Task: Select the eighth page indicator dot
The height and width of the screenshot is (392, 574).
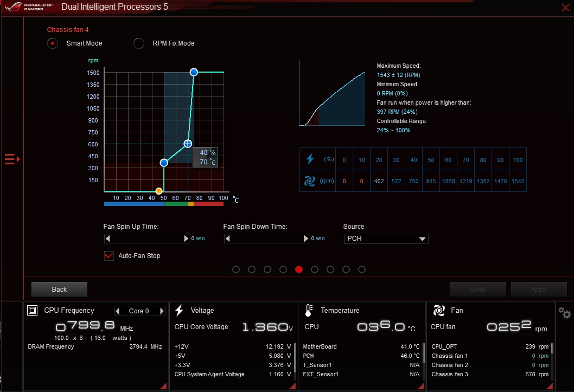Action: coord(346,269)
